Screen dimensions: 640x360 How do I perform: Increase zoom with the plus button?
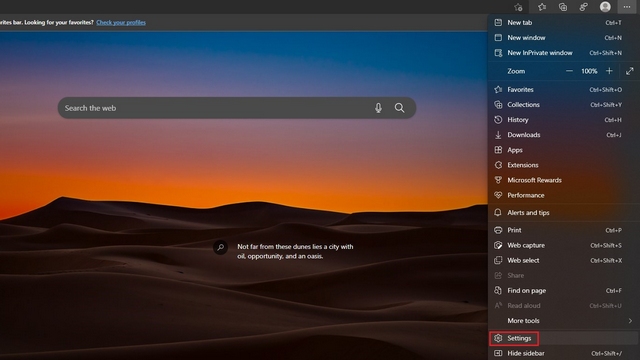tap(609, 71)
